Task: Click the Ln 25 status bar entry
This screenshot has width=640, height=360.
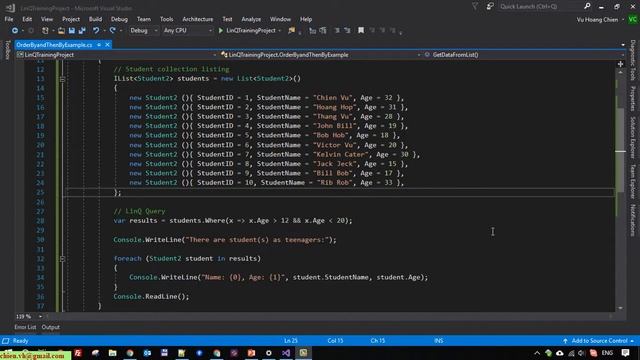Action: tap(291, 341)
